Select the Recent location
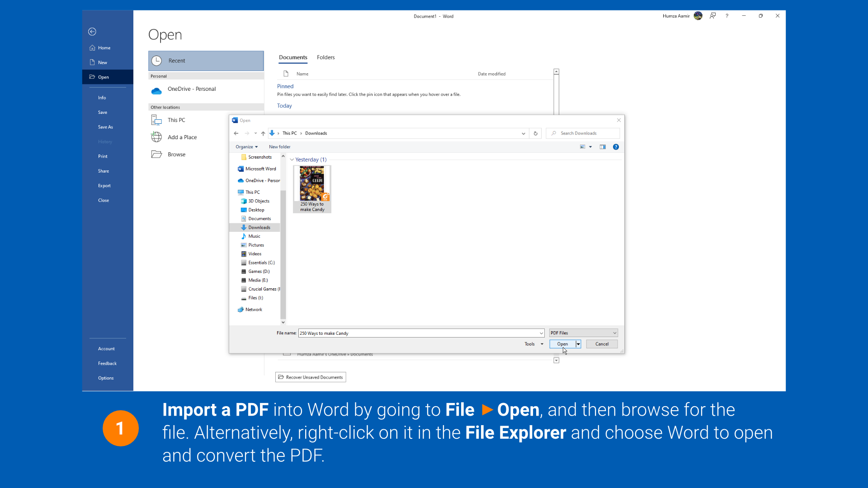Image resolution: width=868 pixels, height=488 pixels. point(206,61)
